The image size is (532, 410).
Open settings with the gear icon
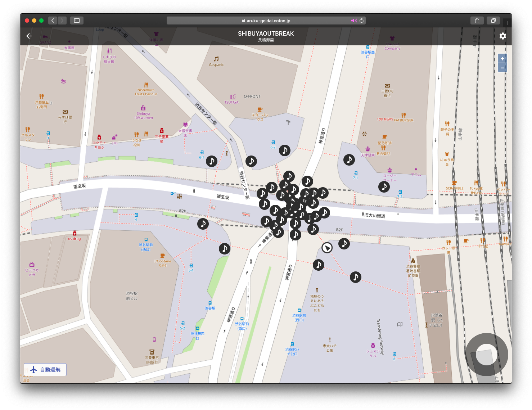click(x=502, y=36)
